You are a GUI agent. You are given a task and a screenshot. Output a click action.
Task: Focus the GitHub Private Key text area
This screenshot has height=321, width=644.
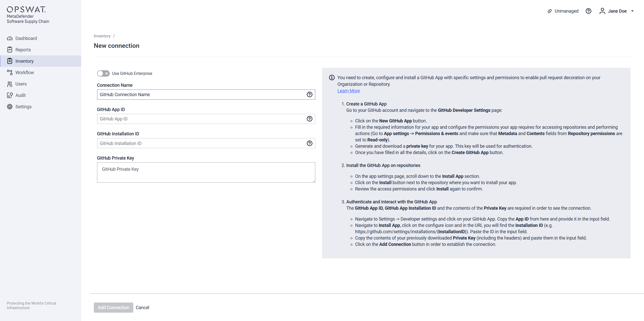pos(206,173)
